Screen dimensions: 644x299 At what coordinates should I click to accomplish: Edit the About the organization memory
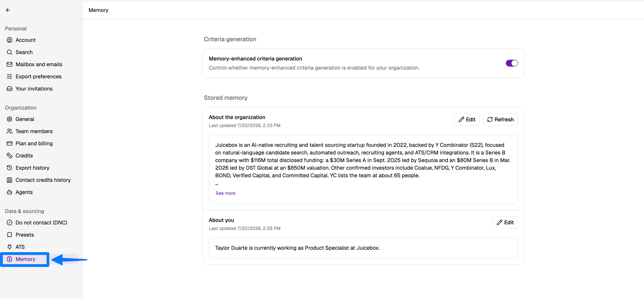pos(467,120)
